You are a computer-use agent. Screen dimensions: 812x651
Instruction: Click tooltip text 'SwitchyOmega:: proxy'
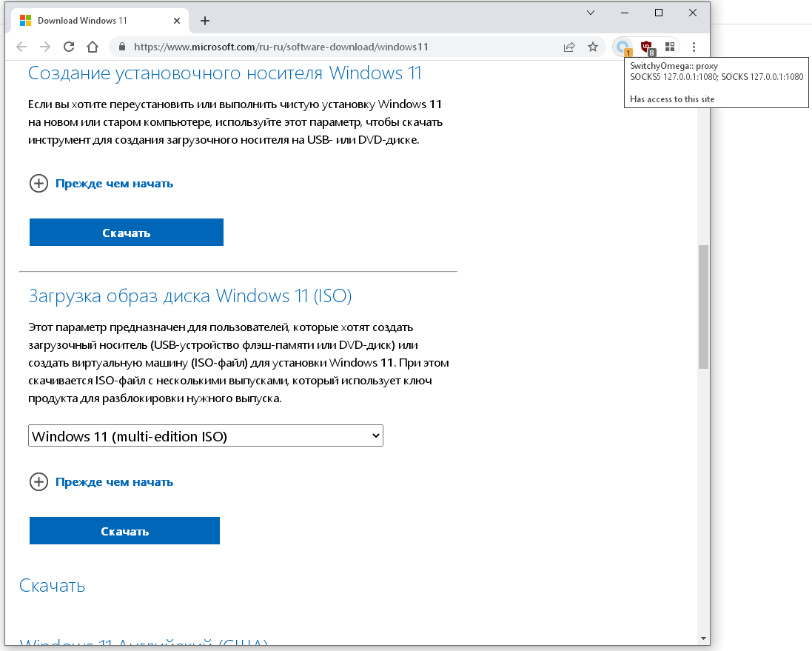click(674, 66)
